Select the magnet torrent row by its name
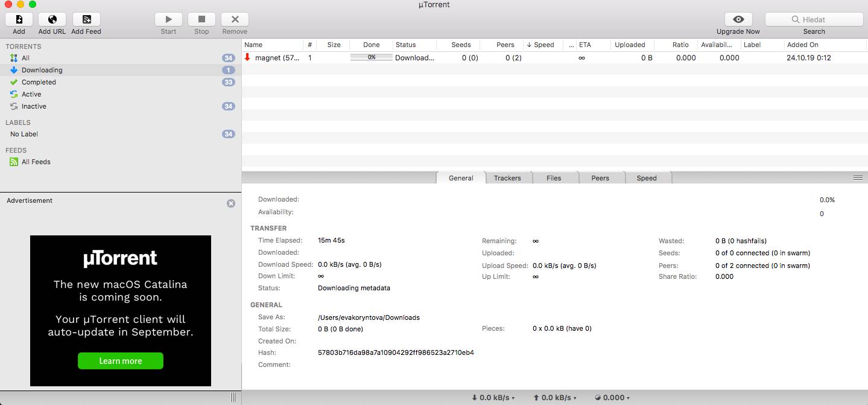This screenshot has width=868, height=405. coord(277,58)
